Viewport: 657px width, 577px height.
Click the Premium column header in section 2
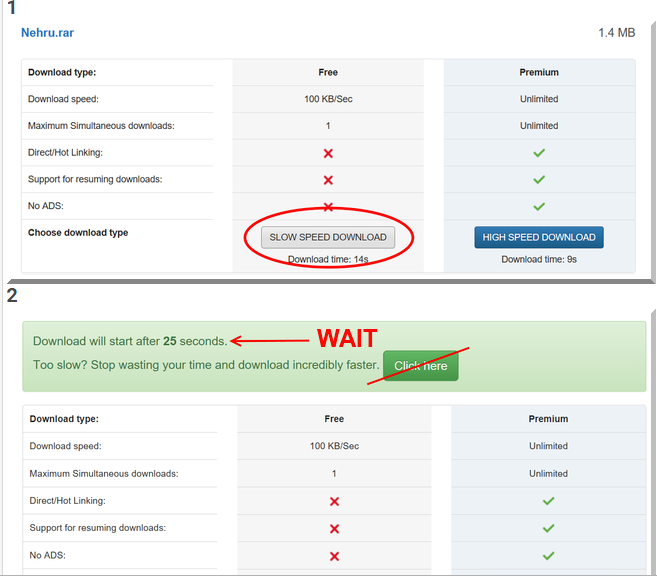548,419
